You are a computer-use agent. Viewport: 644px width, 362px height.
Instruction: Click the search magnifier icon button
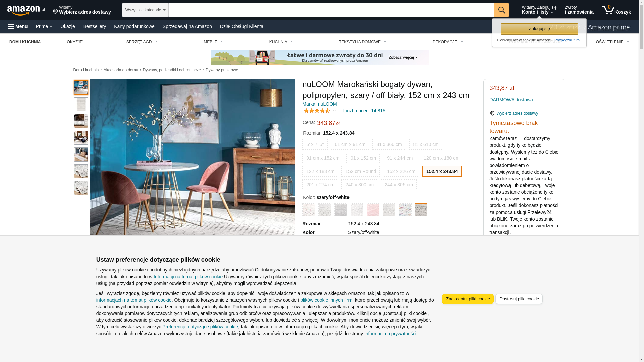(x=502, y=10)
